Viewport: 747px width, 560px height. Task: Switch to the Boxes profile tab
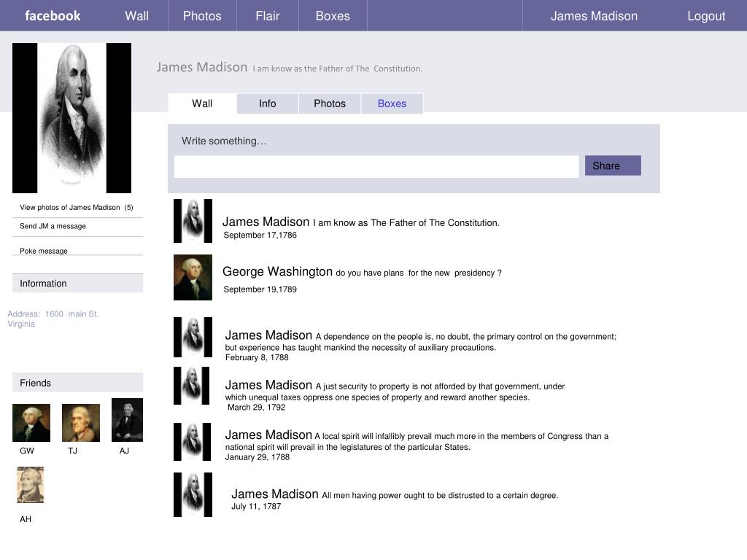tap(392, 104)
